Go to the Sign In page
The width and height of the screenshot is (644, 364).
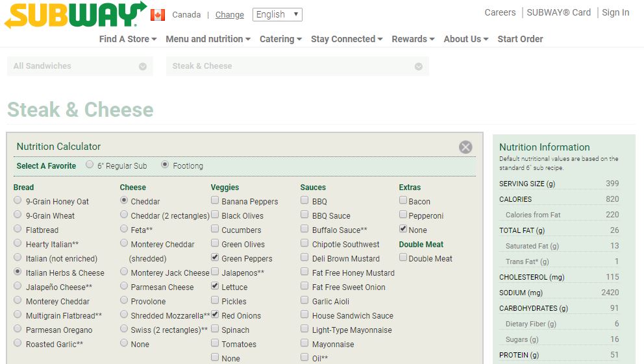point(615,12)
